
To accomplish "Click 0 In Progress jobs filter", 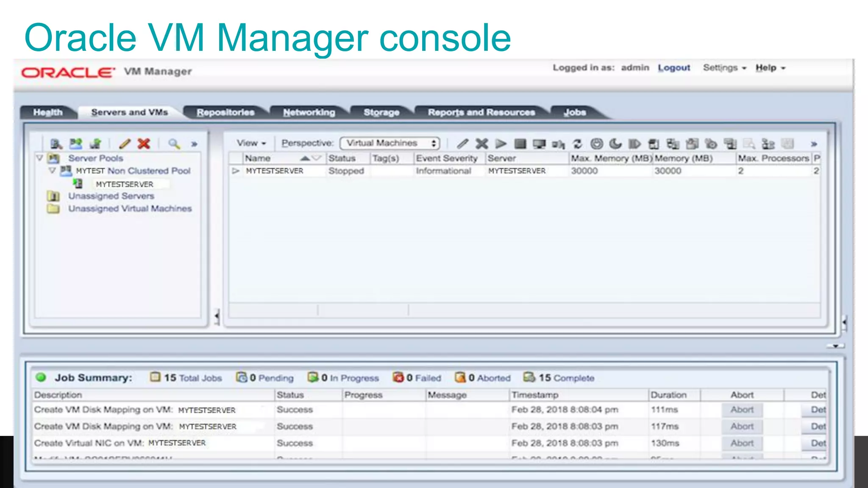I will (x=343, y=377).
